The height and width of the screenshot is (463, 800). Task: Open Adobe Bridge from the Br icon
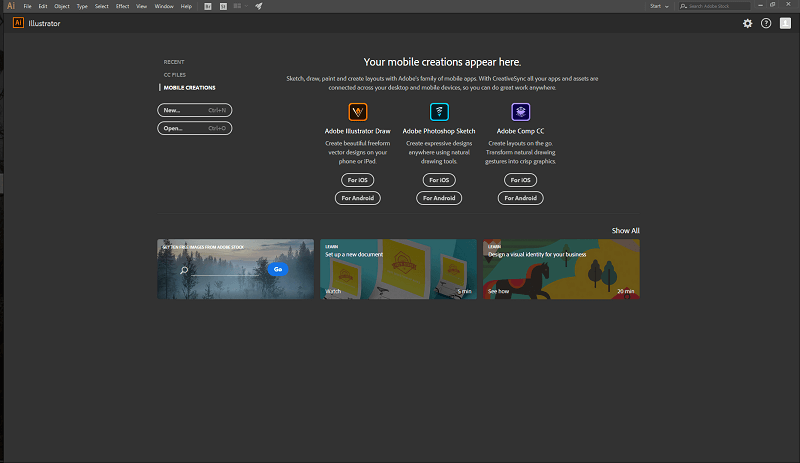click(208, 6)
